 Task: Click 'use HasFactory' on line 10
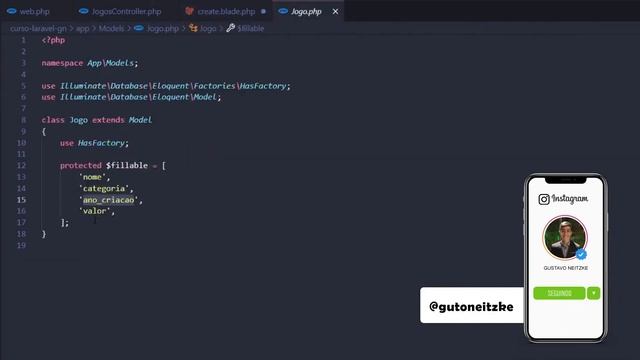(94, 143)
